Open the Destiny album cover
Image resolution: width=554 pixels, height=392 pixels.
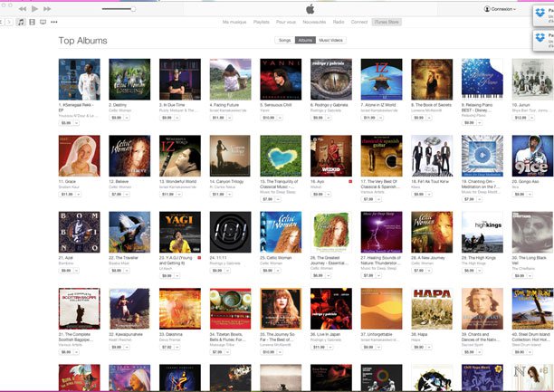[129, 79]
